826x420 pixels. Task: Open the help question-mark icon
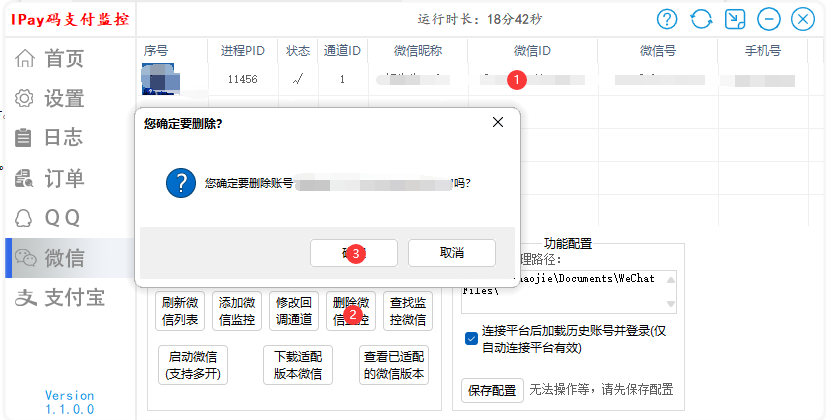pos(667,19)
